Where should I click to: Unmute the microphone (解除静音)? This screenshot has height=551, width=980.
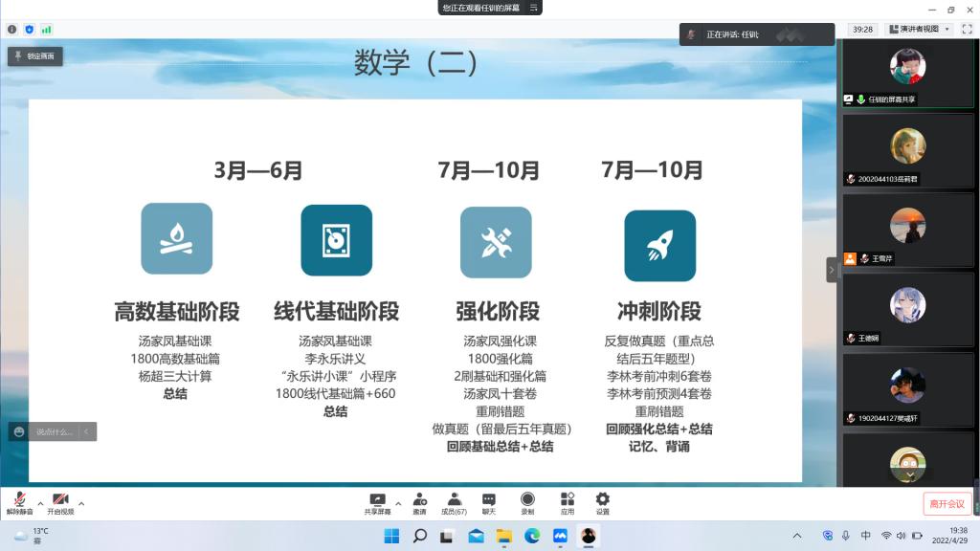pyautogui.click(x=19, y=501)
